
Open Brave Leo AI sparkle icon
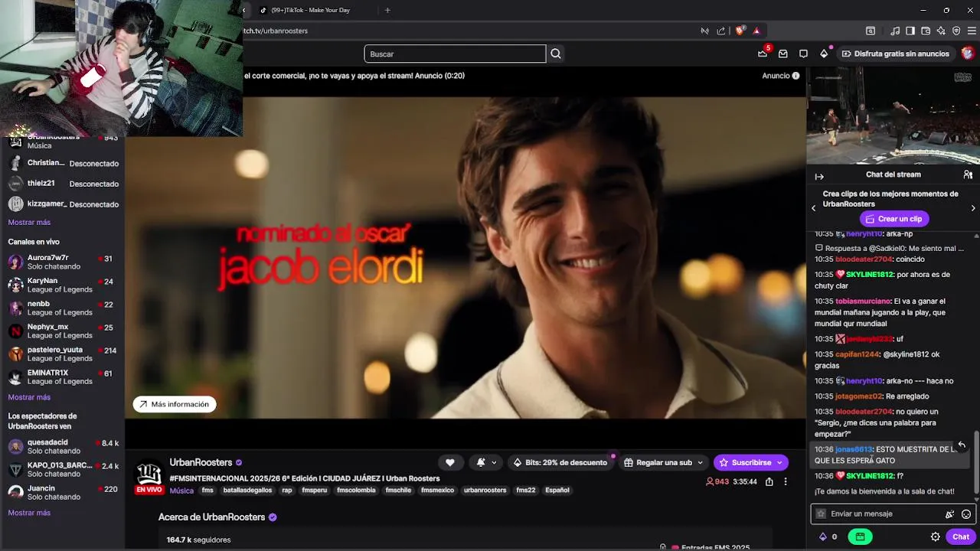coord(941,31)
